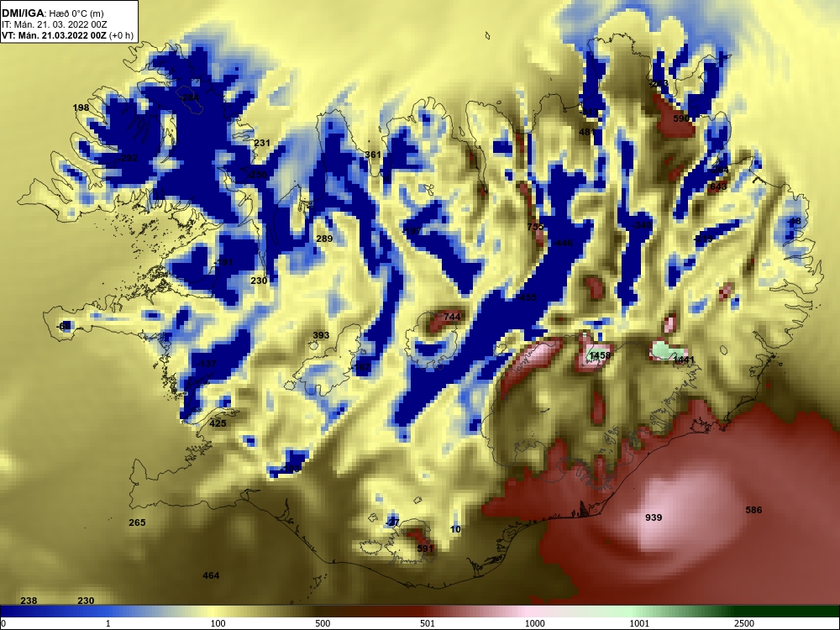Select the -446 value label

pos(563,244)
